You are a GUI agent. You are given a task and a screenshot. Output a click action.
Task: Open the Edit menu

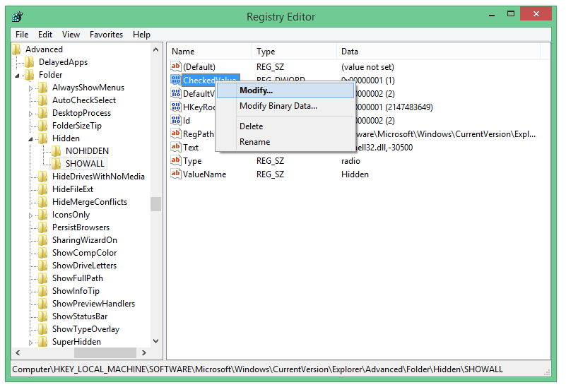tap(45, 35)
